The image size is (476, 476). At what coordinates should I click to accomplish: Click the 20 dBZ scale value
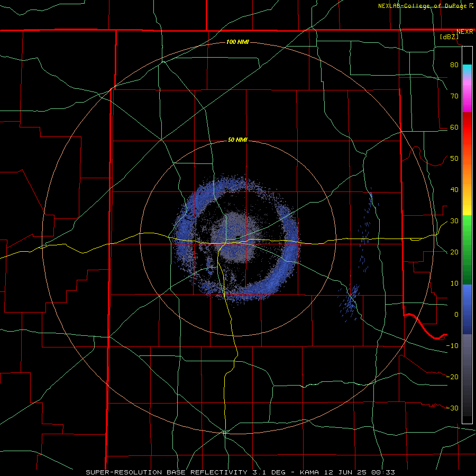(454, 252)
